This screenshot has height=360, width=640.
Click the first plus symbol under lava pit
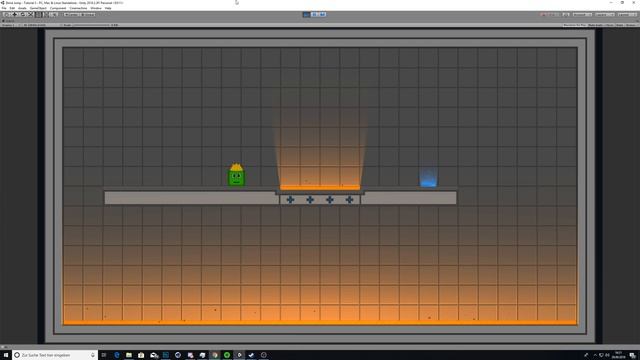click(x=290, y=200)
